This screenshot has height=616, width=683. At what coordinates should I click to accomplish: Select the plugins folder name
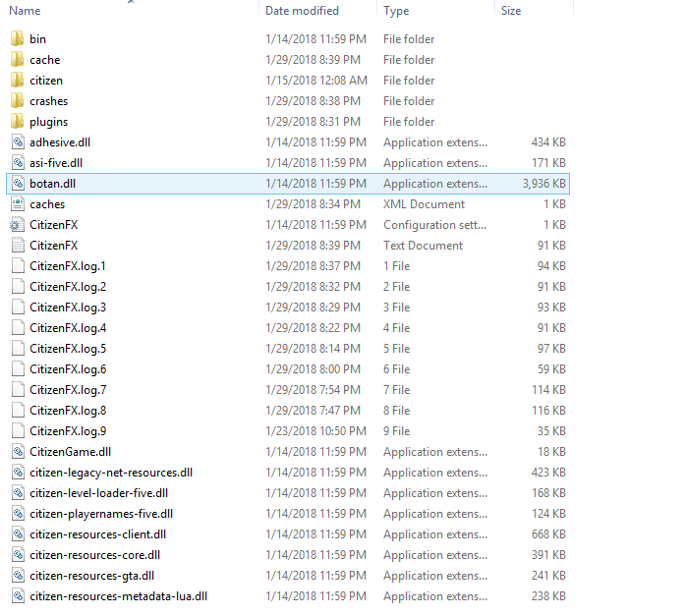point(49,122)
